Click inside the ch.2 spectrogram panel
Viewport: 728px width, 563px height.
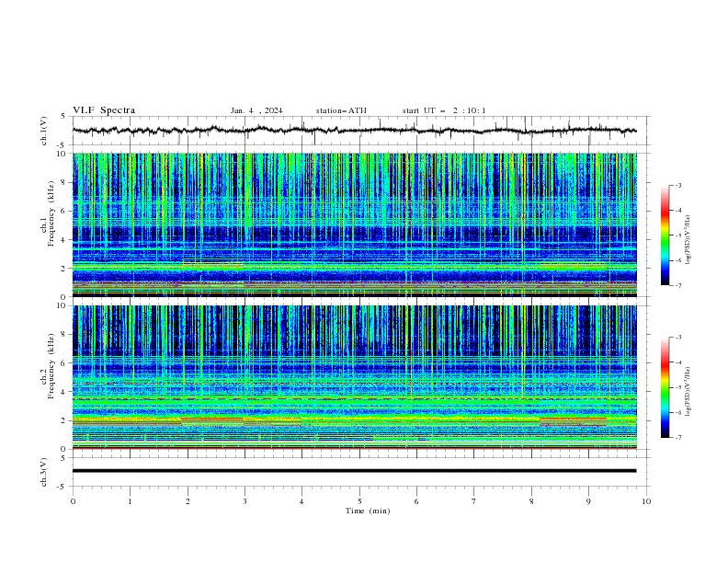click(355, 377)
